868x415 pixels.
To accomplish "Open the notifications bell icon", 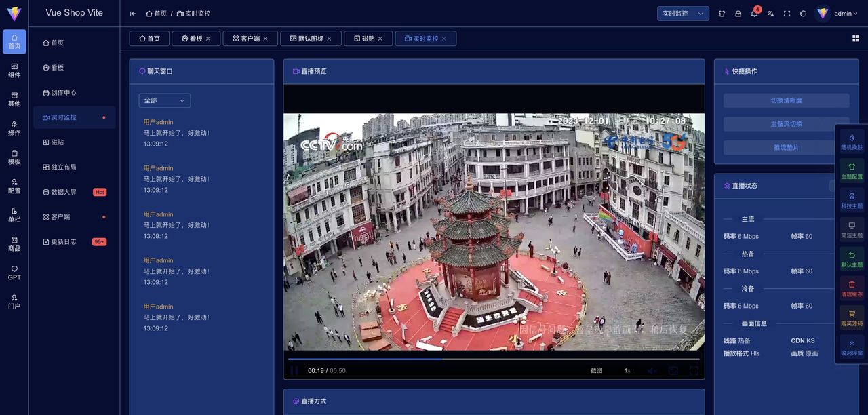I will [x=754, y=13].
